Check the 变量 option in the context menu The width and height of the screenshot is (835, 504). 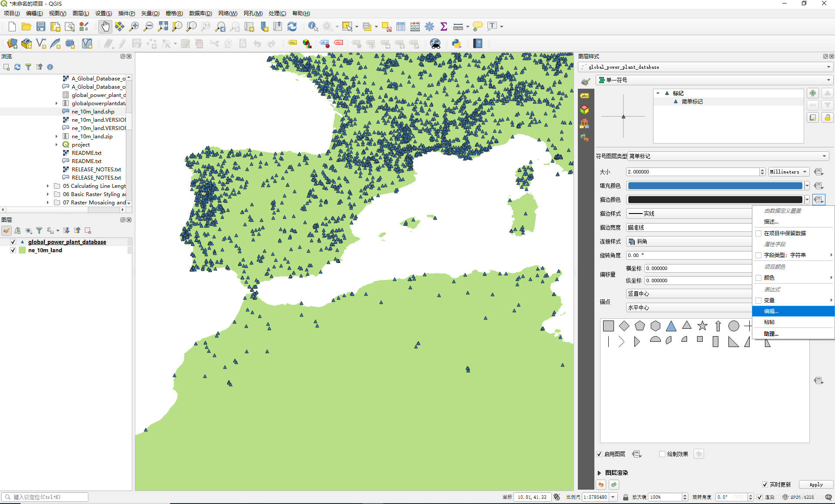[x=758, y=300]
